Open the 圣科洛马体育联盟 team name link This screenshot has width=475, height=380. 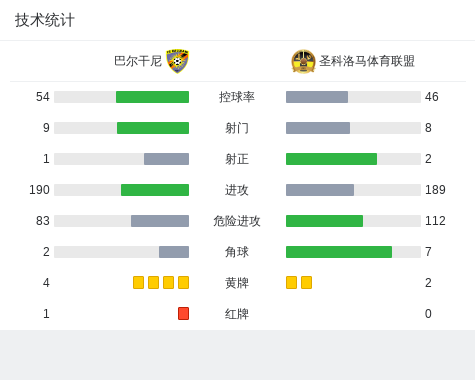[367, 61]
